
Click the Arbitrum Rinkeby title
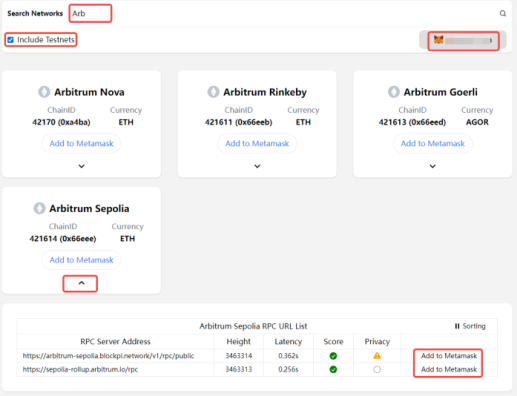pyautogui.click(x=265, y=92)
